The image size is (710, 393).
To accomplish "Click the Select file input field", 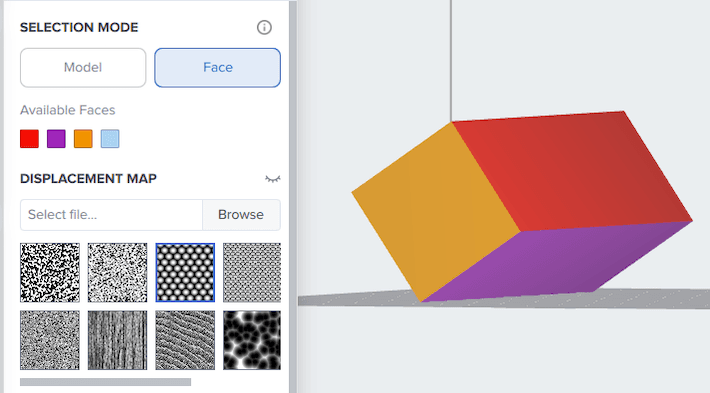I will pos(111,215).
